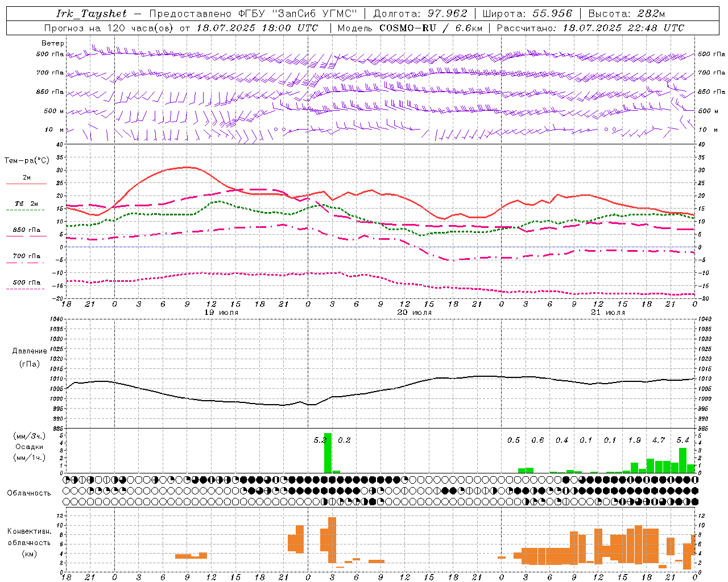Click the elevation label Высота: 282м
Image resolution: width=728 pixels, height=582 pixels.
[626, 14]
